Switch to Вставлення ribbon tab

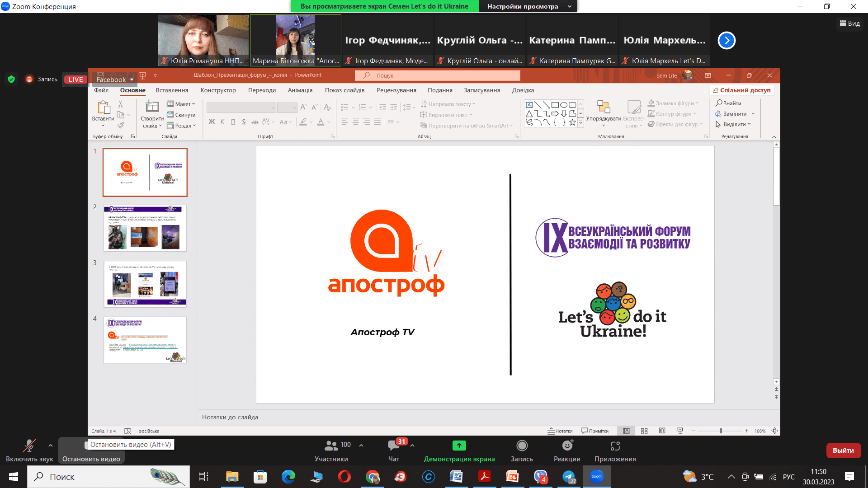(x=172, y=90)
